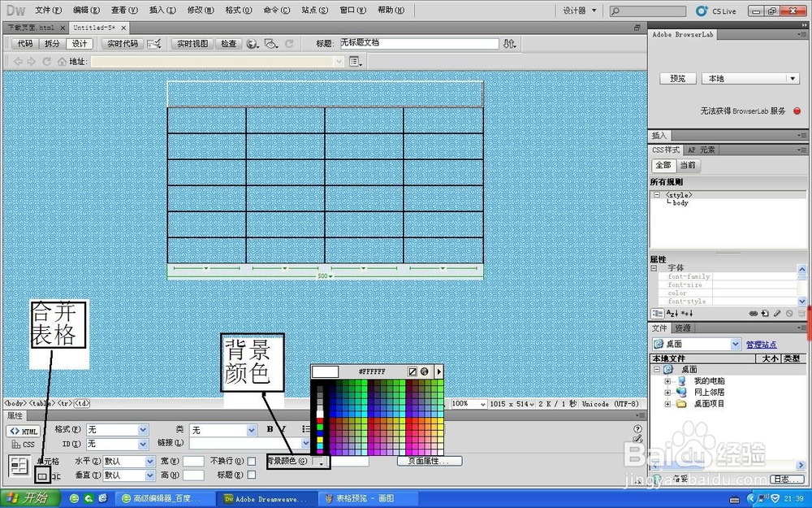This screenshot has height=508, width=812.
Task: Open the address bar view options icon
Action: coord(356,62)
